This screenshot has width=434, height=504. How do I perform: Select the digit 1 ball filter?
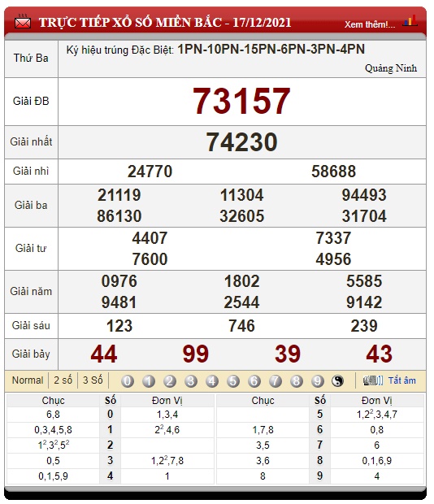click(149, 381)
